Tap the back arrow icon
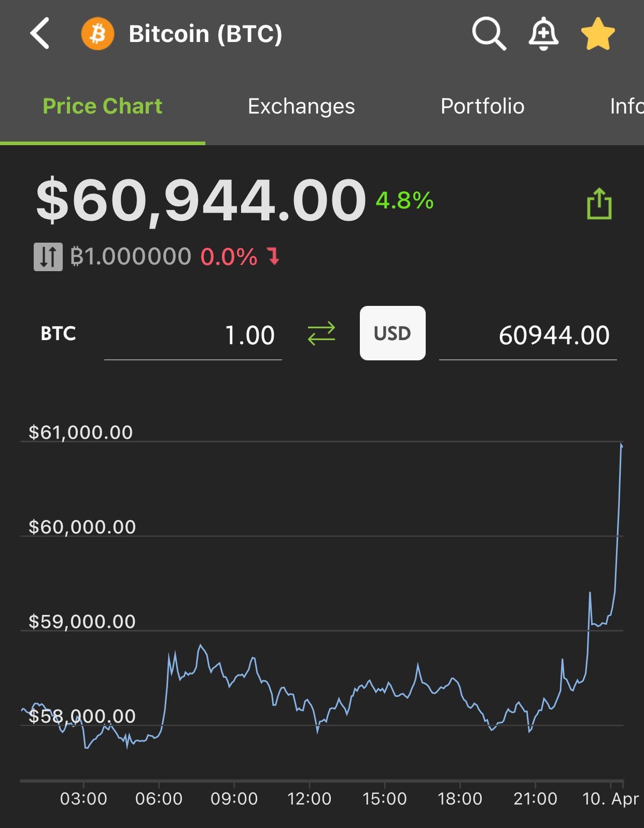The height and width of the screenshot is (828, 644). [40, 33]
